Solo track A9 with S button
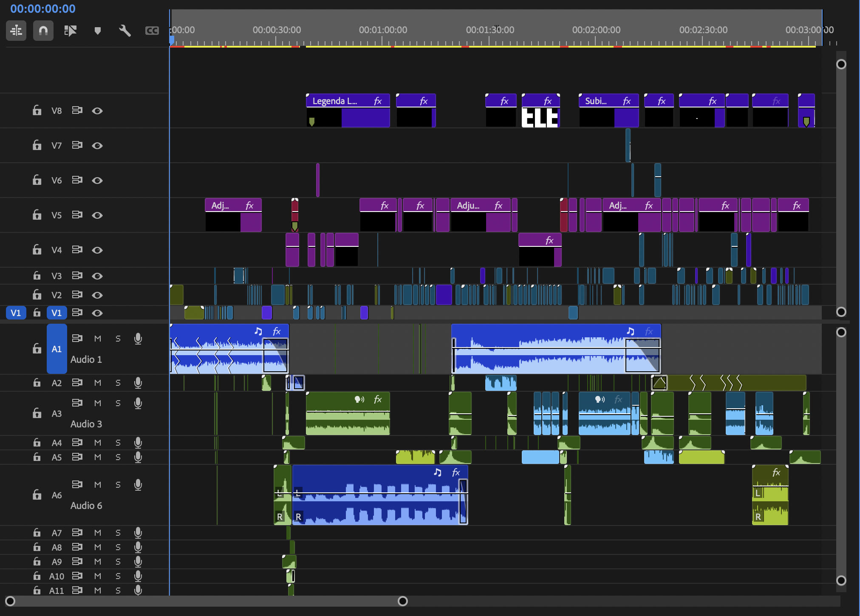Viewport: 860px width, 616px height. pos(118,562)
